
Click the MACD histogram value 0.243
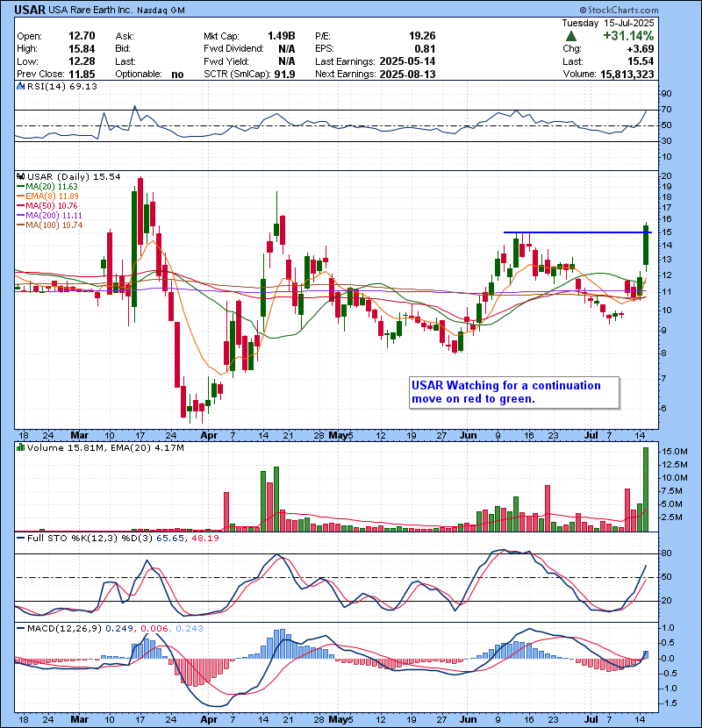click(190, 628)
